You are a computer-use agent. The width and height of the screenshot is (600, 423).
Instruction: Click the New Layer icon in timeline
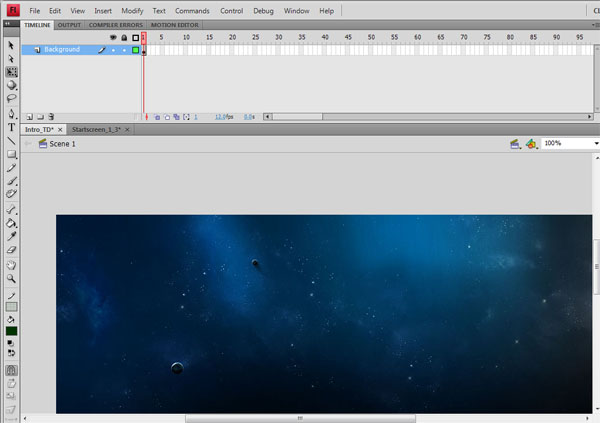[x=29, y=117]
